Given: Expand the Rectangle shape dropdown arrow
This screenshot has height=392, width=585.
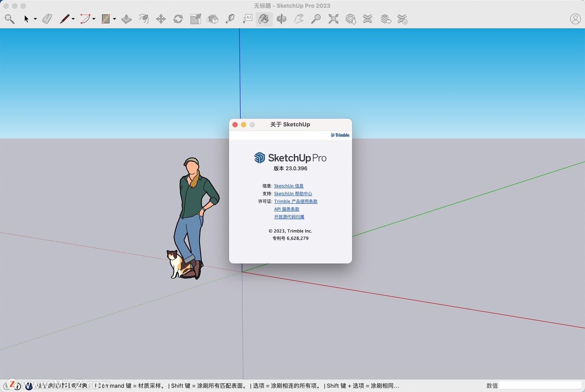Looking at the screenshot, I should coord(115,19).
